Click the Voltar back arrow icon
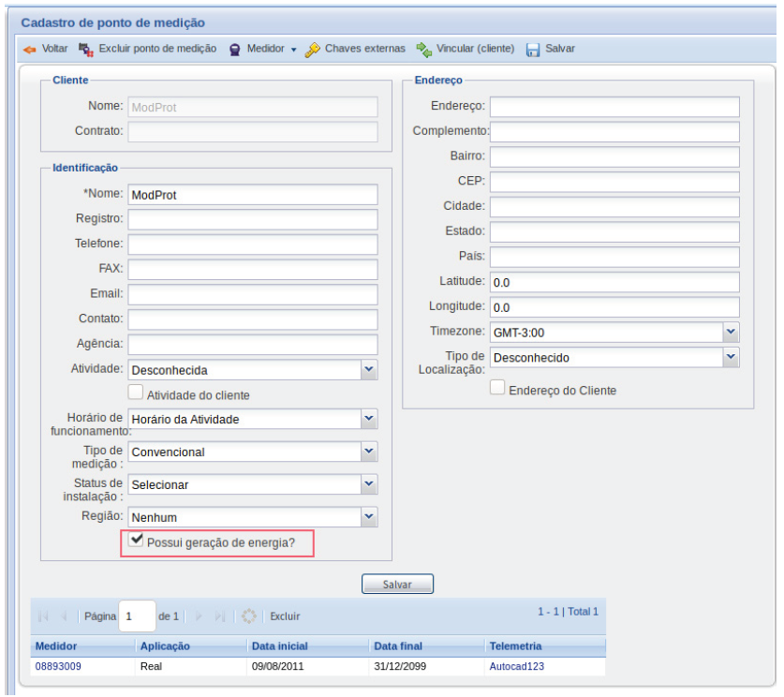784x697 pixels. [29, 49]
